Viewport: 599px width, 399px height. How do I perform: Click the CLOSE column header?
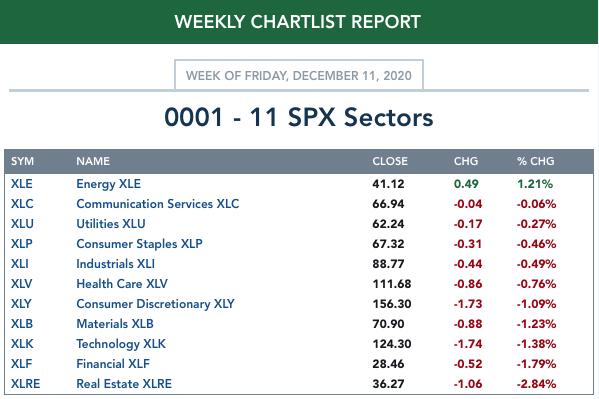(390, 161)
